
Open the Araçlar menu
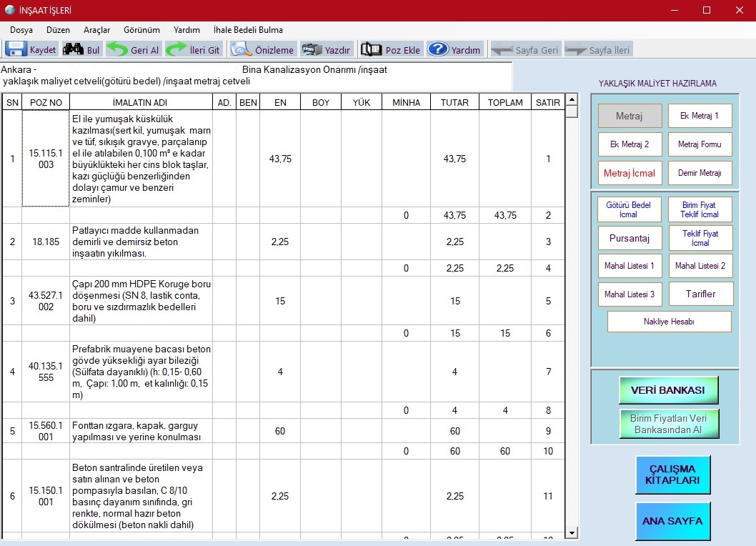96,30
